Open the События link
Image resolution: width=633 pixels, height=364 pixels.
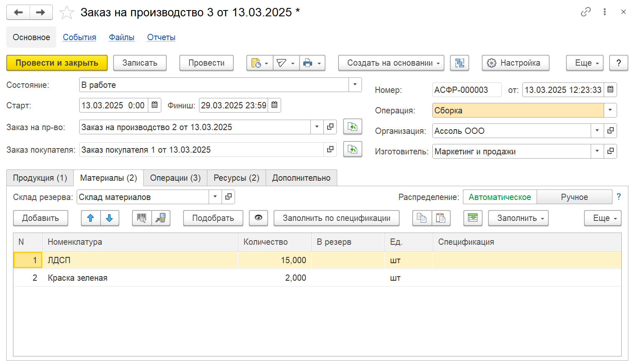click(x=80, y=37)
